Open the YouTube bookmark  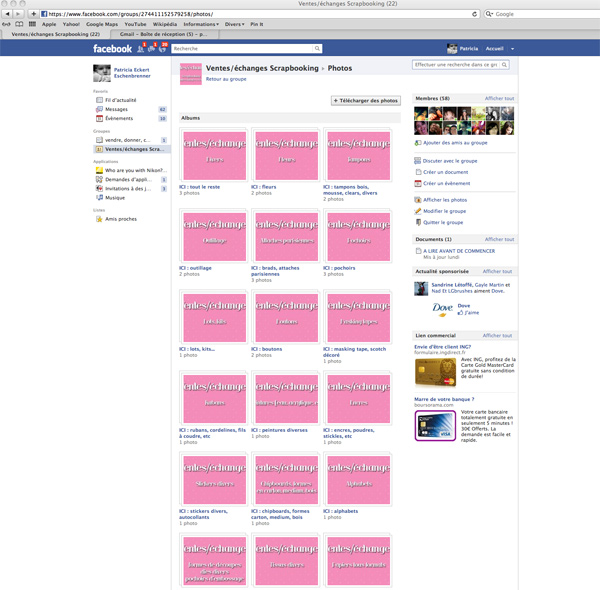(135, 24)
